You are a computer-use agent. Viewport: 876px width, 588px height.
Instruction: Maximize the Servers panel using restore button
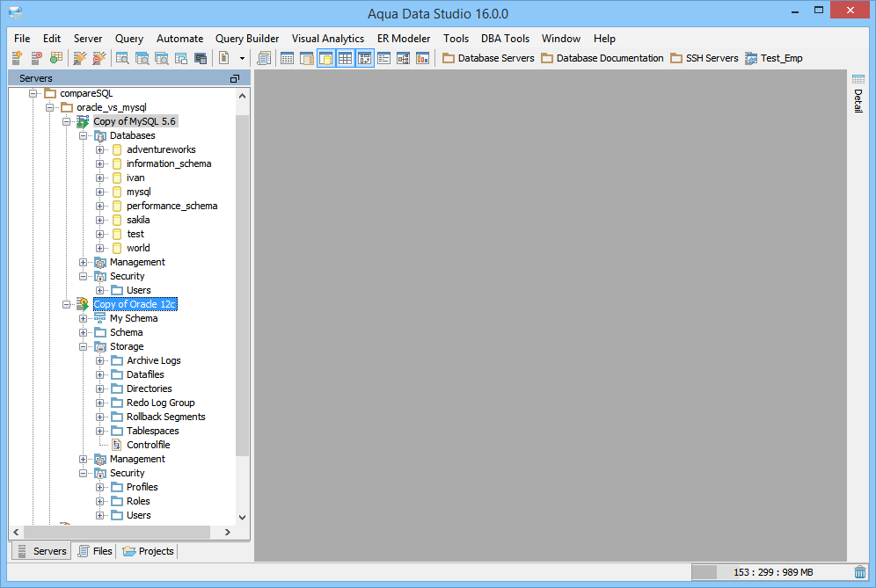(235, 79)
